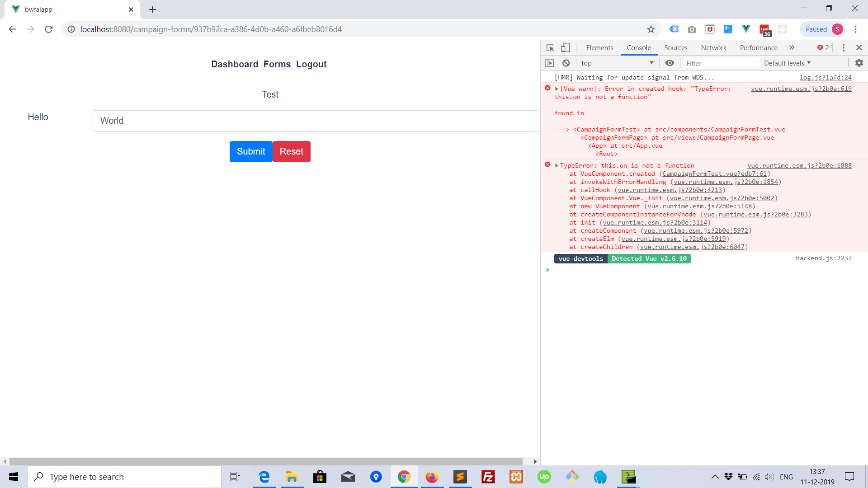
Task: Open DevTools settings gear
Action: pyautogui.click(x=859, y=63)
